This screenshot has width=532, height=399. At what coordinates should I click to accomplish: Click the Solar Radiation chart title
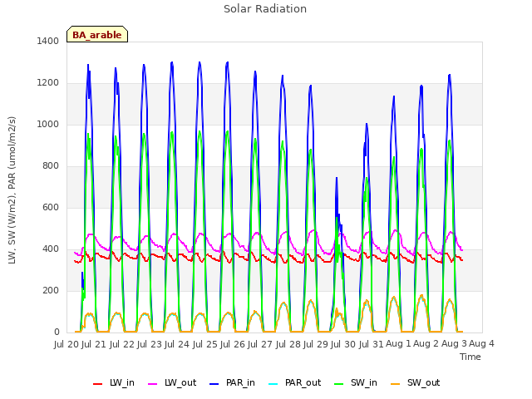point(265,8)
